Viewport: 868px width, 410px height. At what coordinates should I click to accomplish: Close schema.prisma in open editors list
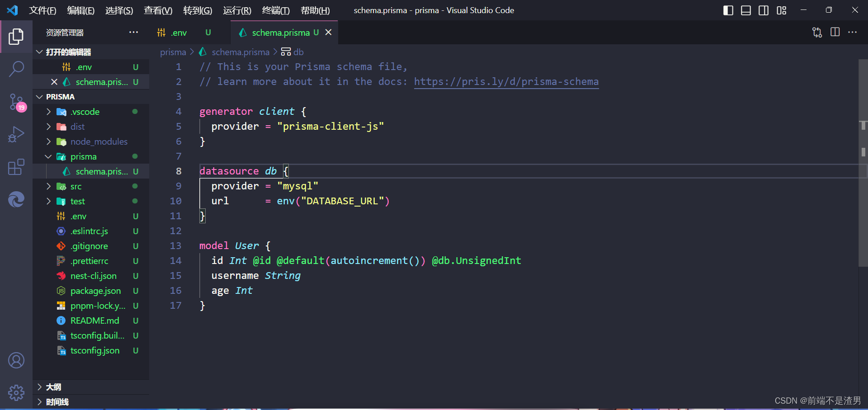[x=54, y=82]
